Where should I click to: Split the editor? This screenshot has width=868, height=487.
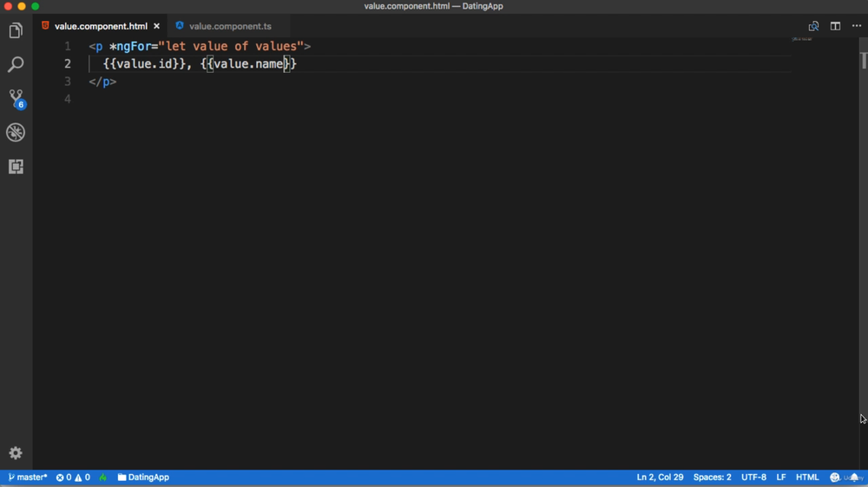835,26
